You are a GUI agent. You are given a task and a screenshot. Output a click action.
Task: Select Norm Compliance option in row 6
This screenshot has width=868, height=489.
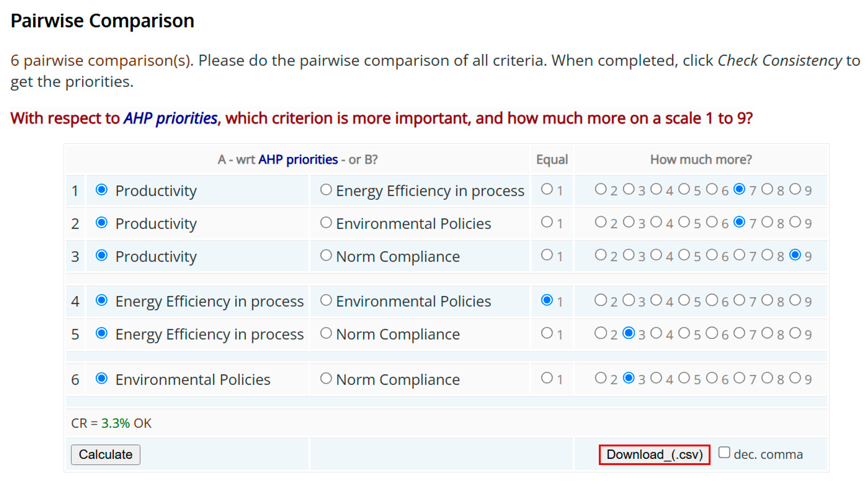(x=326, y=378)
